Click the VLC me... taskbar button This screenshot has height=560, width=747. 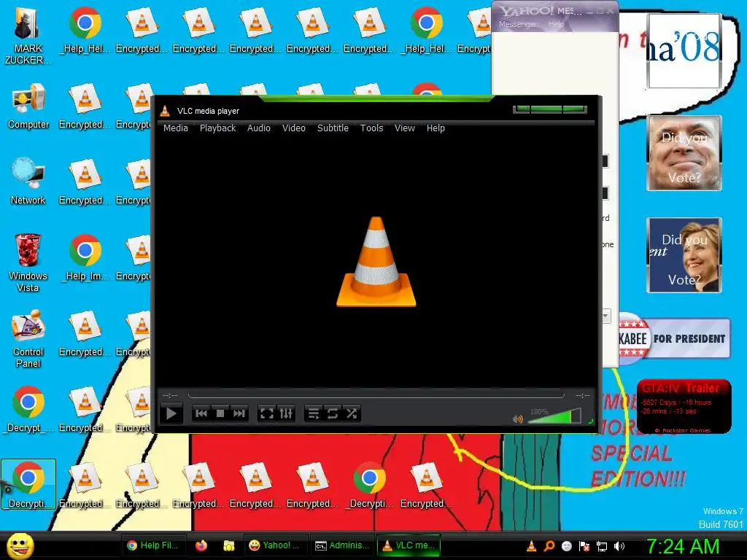coord(409,545)
